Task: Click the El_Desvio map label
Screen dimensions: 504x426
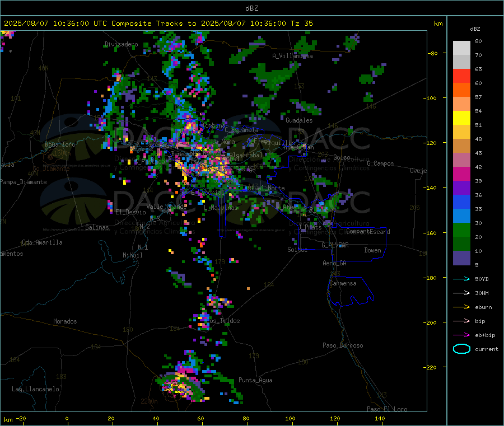Action: (x=130, y=212)
